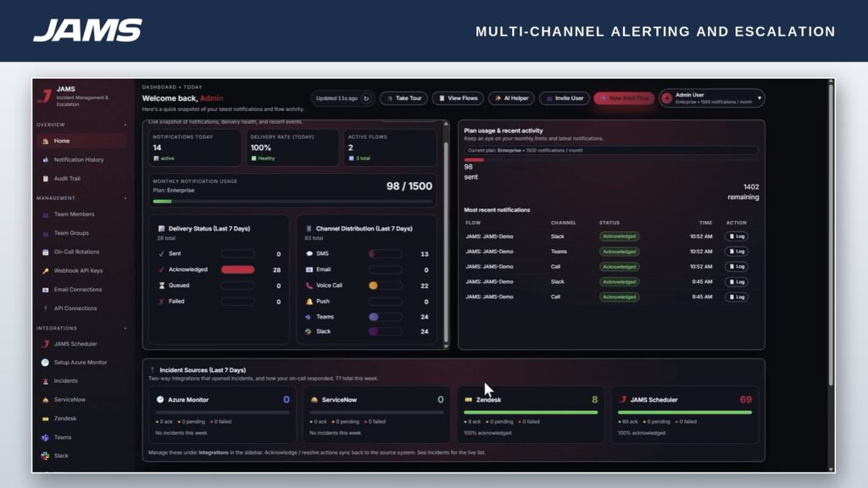Image resolution: width=868 pixels, height=488 pixels.
Task: Click the Sent checkmark icon
Action: tap(162, 254)
